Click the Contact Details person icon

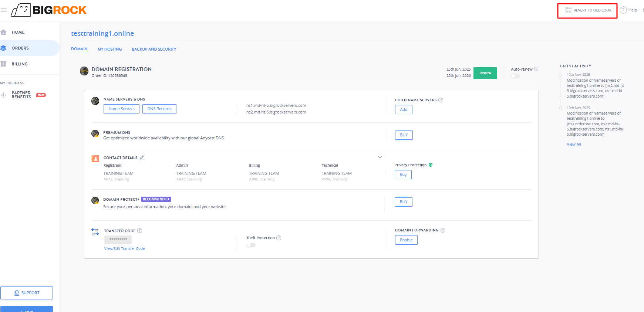[x=95, y=159]
